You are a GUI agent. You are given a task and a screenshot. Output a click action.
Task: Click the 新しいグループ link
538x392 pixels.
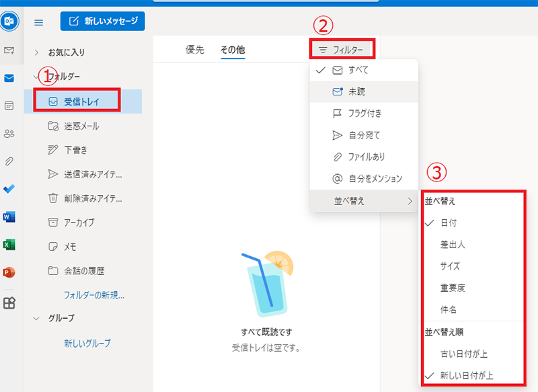coord(87,344)
